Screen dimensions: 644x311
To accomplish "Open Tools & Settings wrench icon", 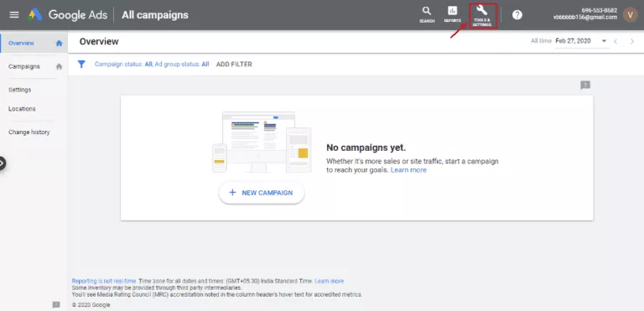I will coord(482,16).
